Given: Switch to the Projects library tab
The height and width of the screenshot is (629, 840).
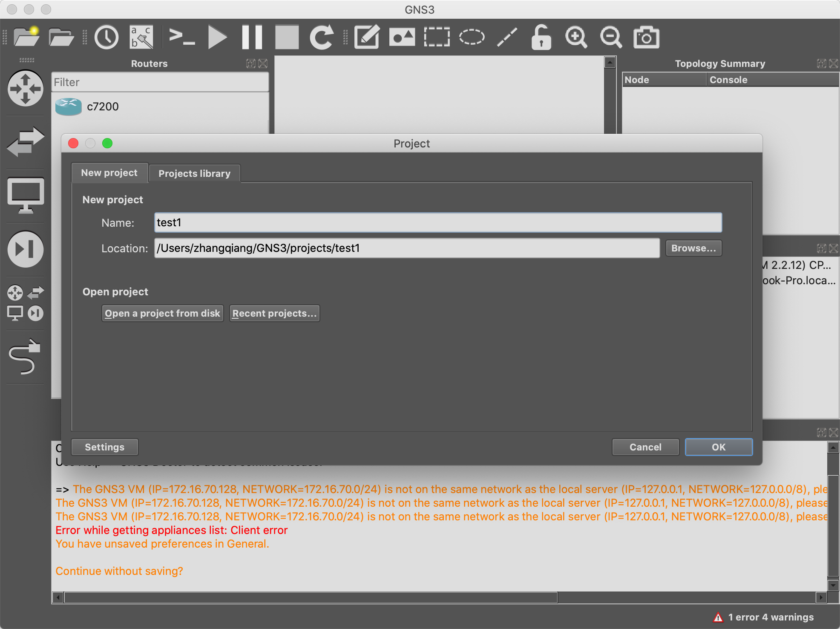Looking at the screenshot, I should click(194, 173).
